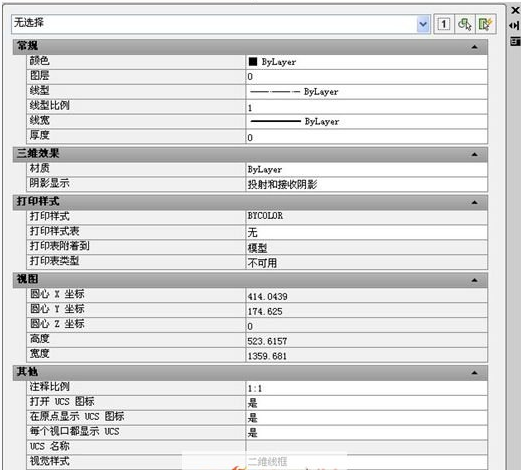Collapse the 其他 section
The image size is (521, 470).
pyautogui.click(x=475, y=373)
